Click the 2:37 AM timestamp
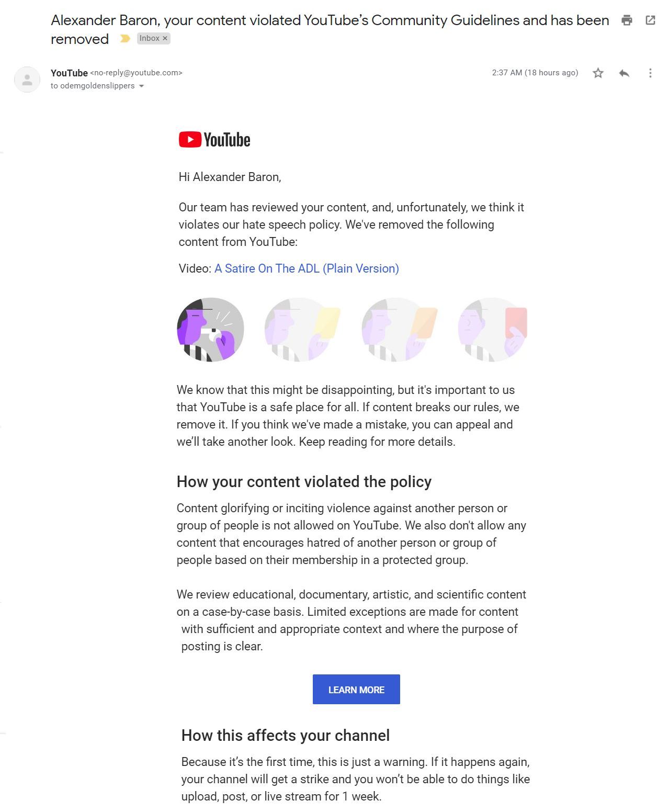 coord(535,73)
